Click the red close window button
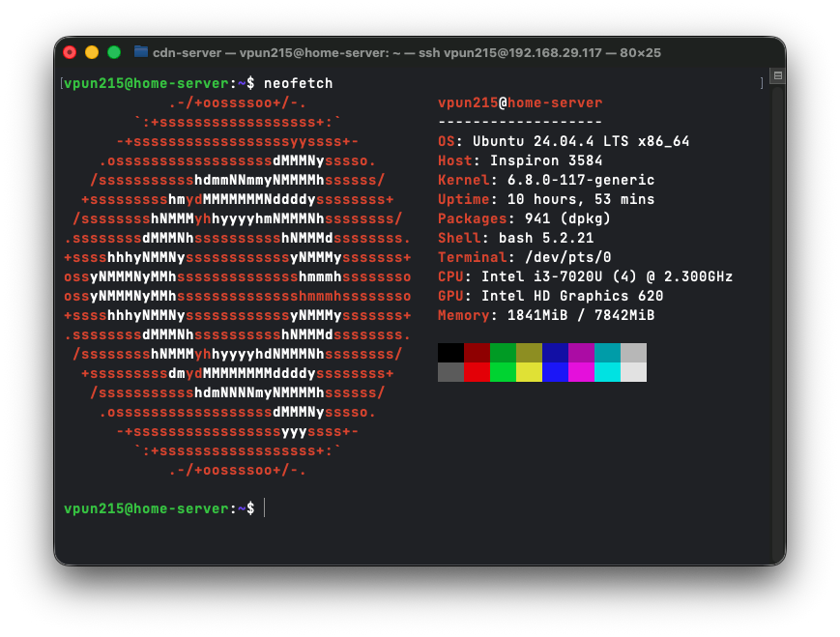The image size is (840, 637). click(x=70, y=52)
